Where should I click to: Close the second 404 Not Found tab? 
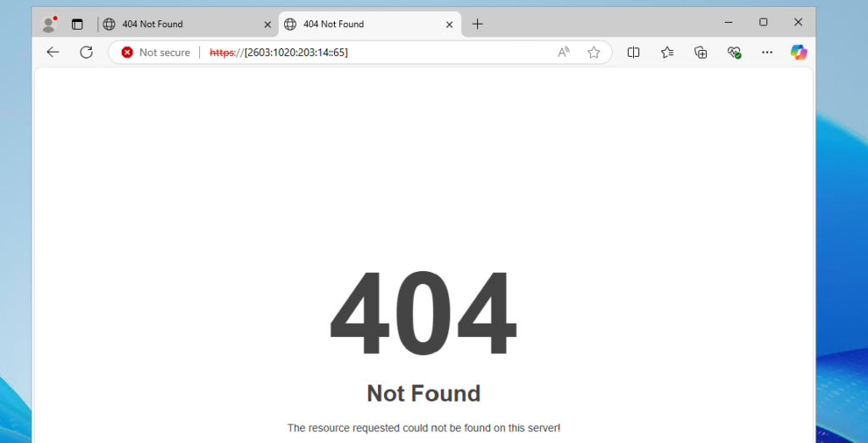[x=449, y=25]
